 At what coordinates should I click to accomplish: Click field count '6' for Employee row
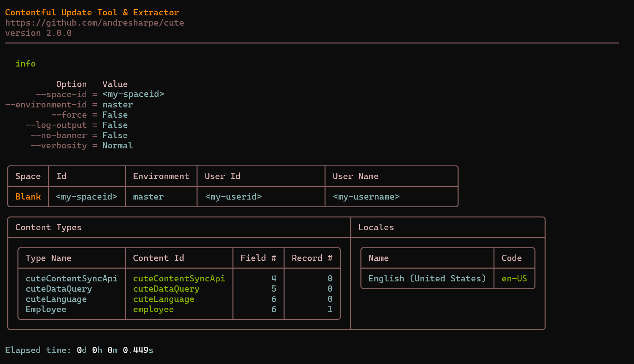(274, 309)
